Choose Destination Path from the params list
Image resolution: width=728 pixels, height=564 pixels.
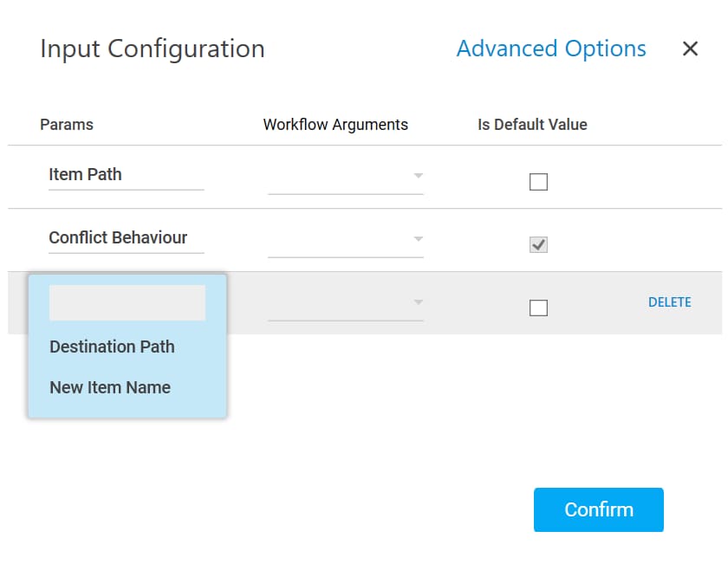point(113,347)
